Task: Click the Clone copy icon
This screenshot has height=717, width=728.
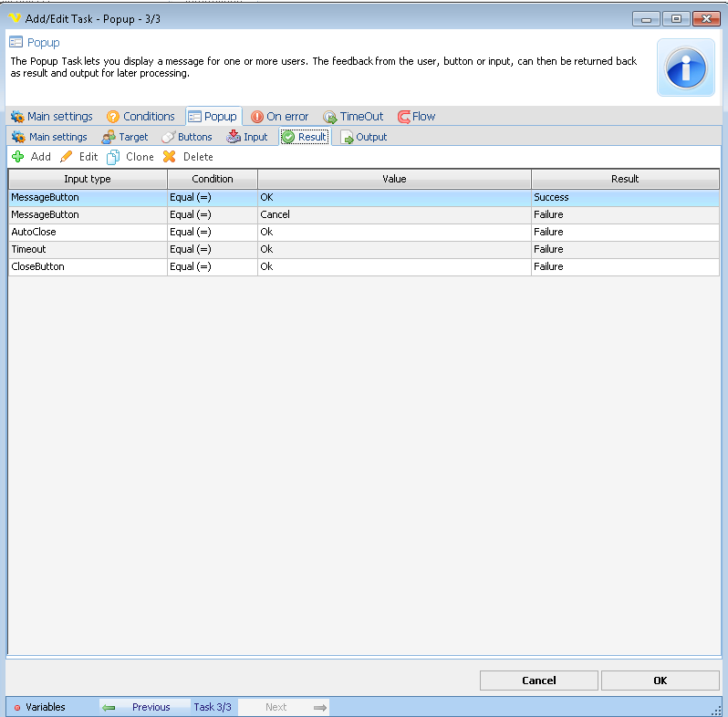Action: [x=114, y=157]
